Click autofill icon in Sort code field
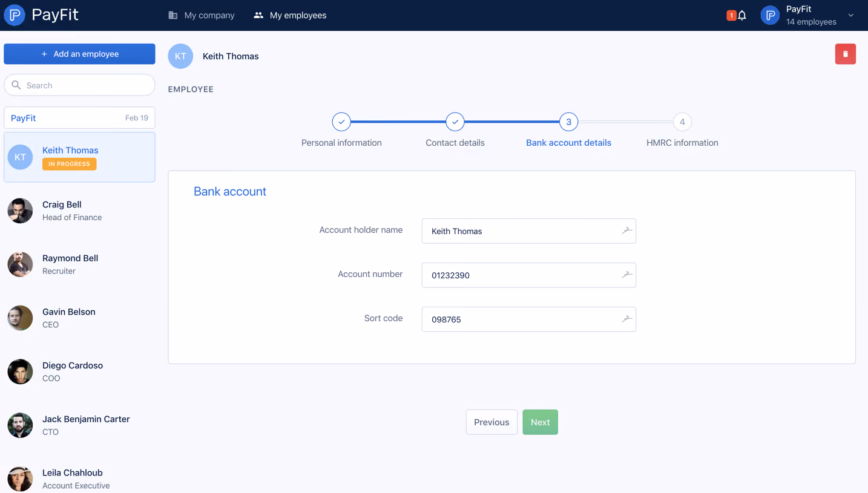This screenshot has height=493, width=868. click(626, 319)
